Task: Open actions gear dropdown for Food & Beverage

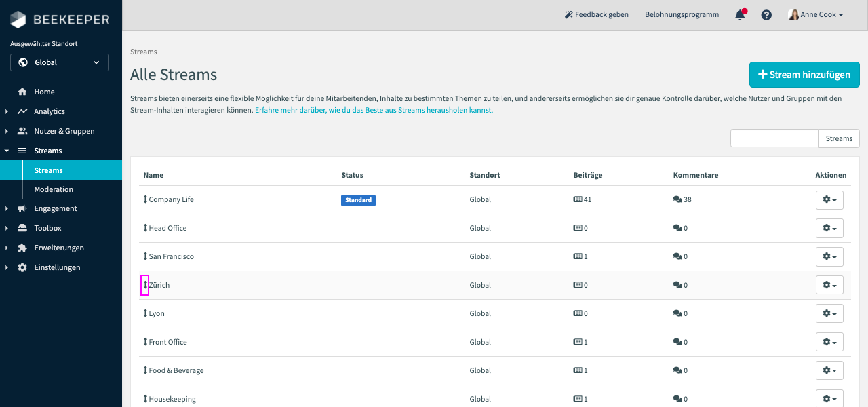Action: 829,370
